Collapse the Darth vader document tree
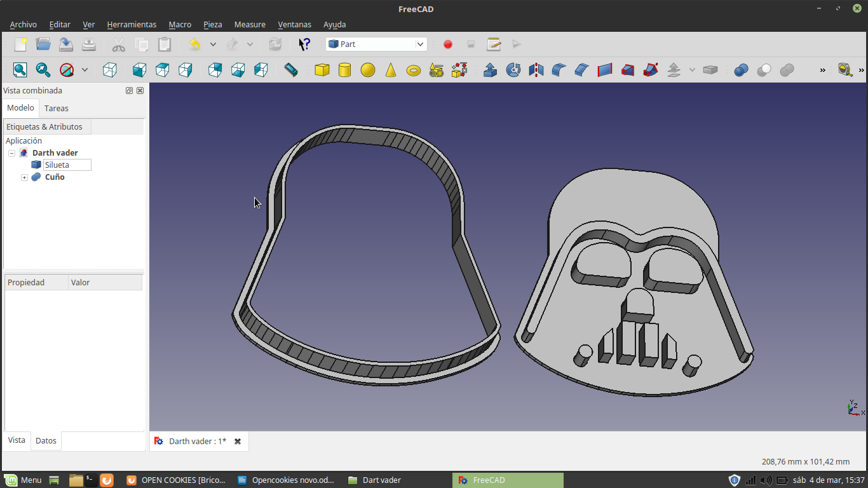 point(12,153)
